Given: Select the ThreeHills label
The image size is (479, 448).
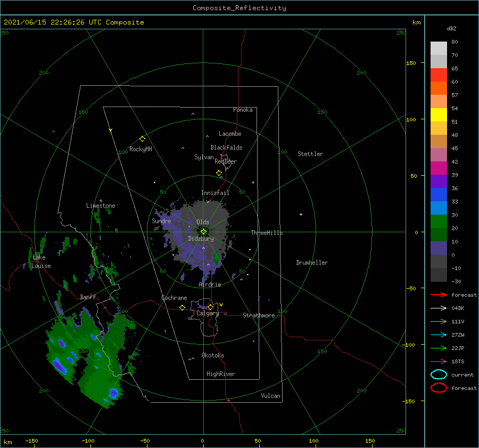Looking at the screenshot, I should (x=267, y=233).
